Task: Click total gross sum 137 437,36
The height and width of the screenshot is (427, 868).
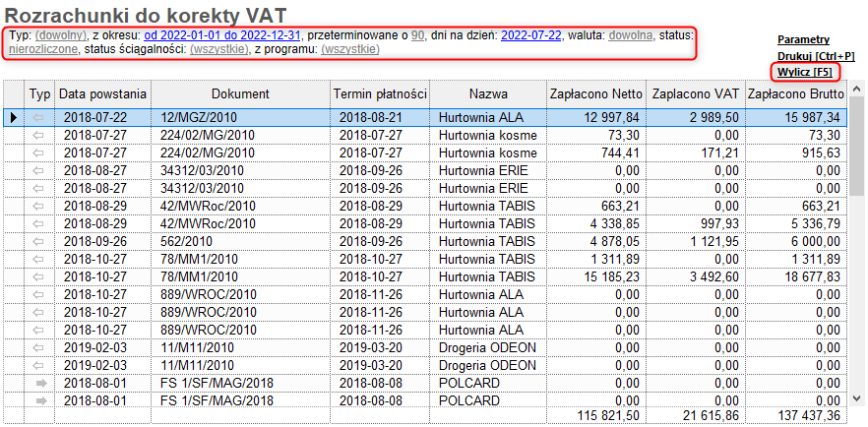Action: point(809,415)
